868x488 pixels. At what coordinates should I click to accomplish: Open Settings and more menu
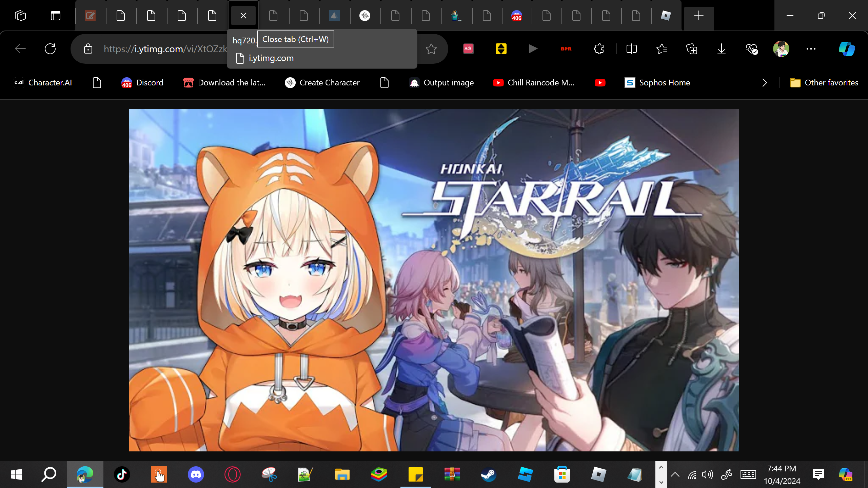click(811, 49)
